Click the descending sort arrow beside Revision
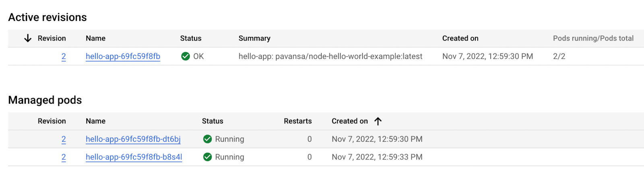This screenshot has width=644, height=173. click(x=28, y=38)
